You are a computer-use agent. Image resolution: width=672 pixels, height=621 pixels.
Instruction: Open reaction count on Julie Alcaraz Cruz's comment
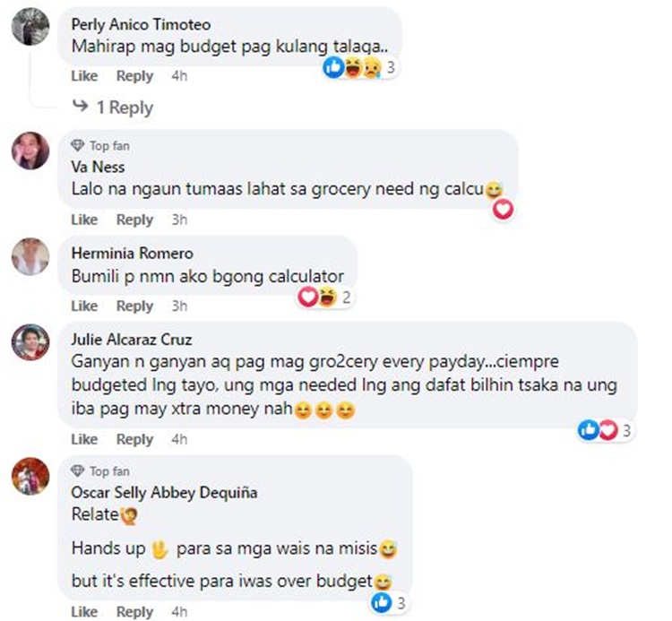[x=626, y=430]
